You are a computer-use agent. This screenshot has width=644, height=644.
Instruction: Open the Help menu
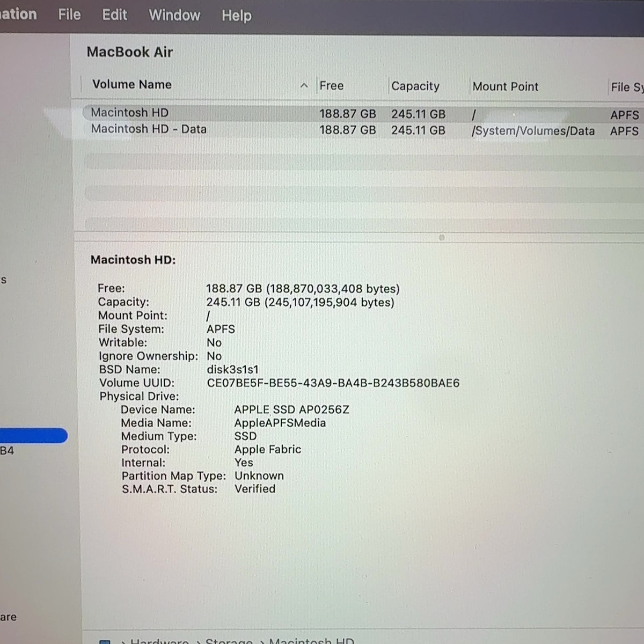237,16
